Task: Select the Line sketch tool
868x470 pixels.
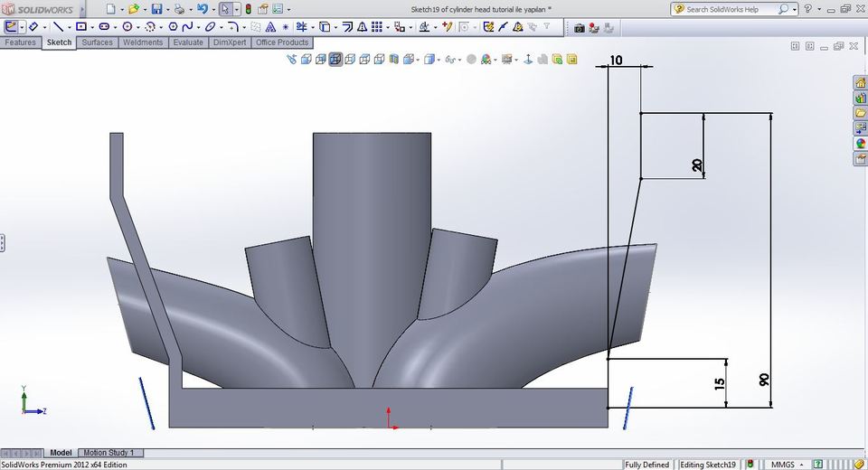Action: point(58,26)
